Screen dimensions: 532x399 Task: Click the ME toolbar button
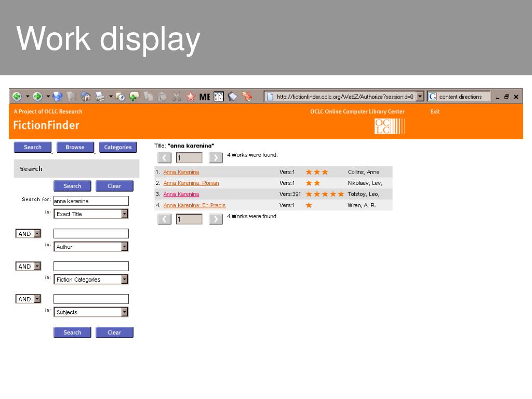205,97
